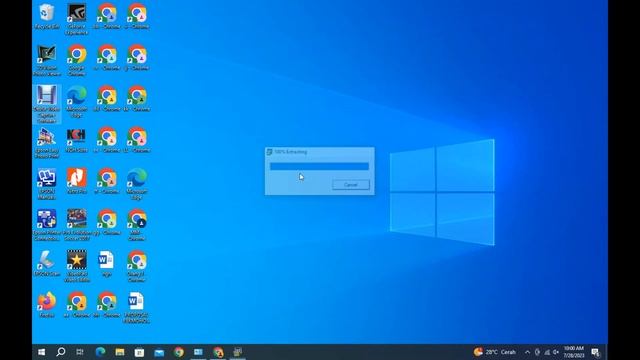Click the '100% Extracting' dialog title
The height and width of the screenshot is (360, 640).
point(290,152)
